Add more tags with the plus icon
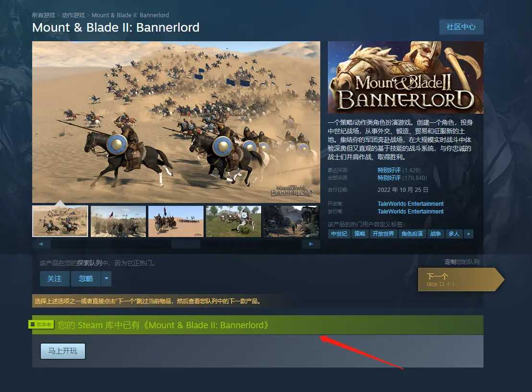 (469, 234)
